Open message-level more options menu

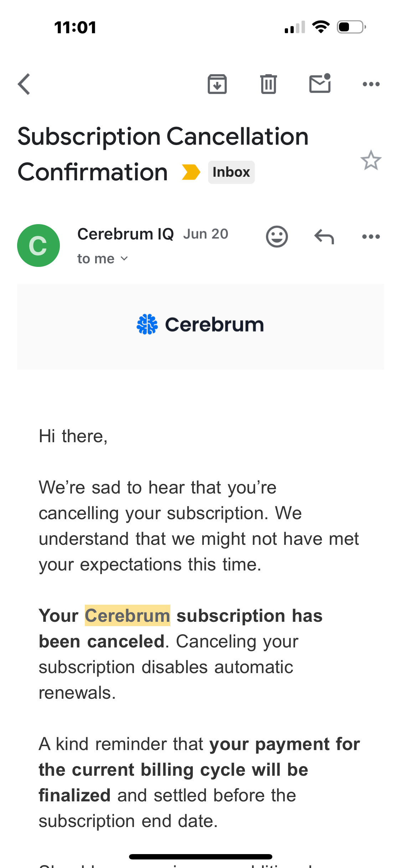(x=371, y=237)
